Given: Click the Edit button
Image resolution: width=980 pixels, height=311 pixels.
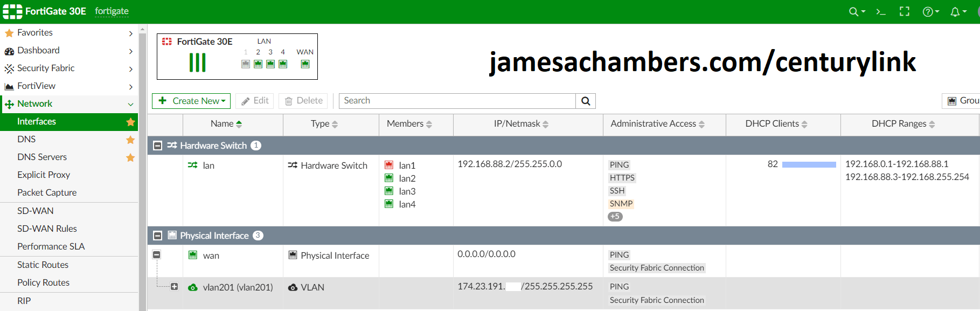Looking at the screenshot, I should (255, 101).
